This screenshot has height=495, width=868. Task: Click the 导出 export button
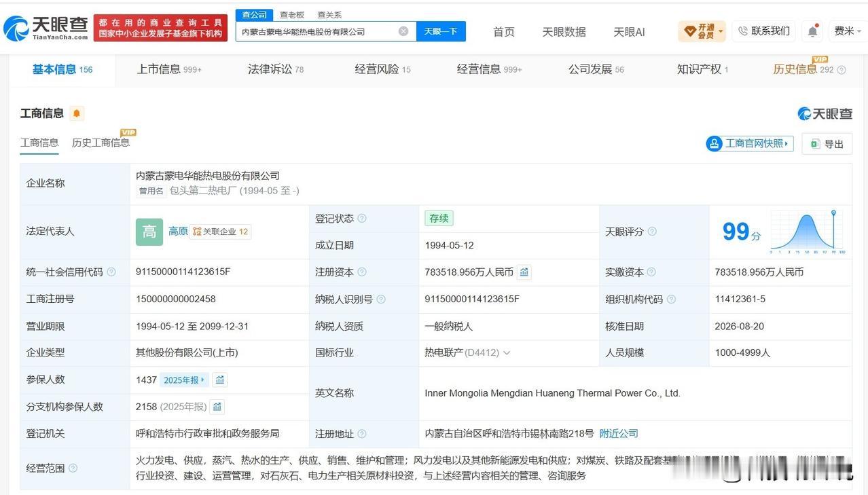pos(827,144)
